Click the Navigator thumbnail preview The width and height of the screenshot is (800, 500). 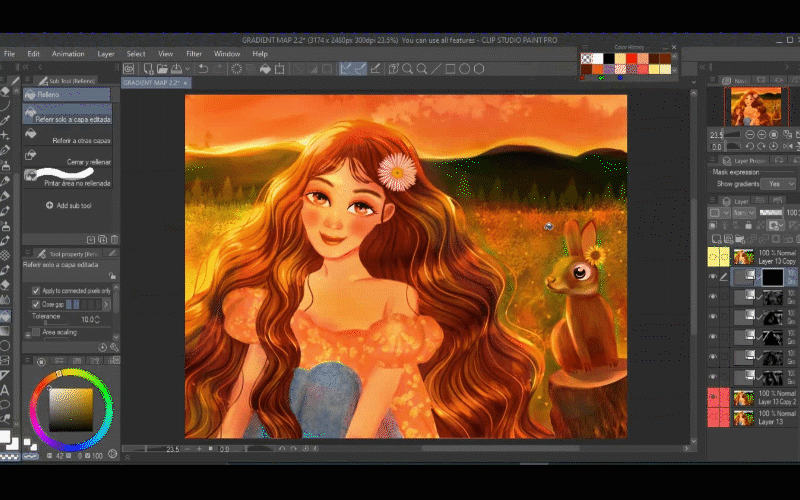coord(757,107)
